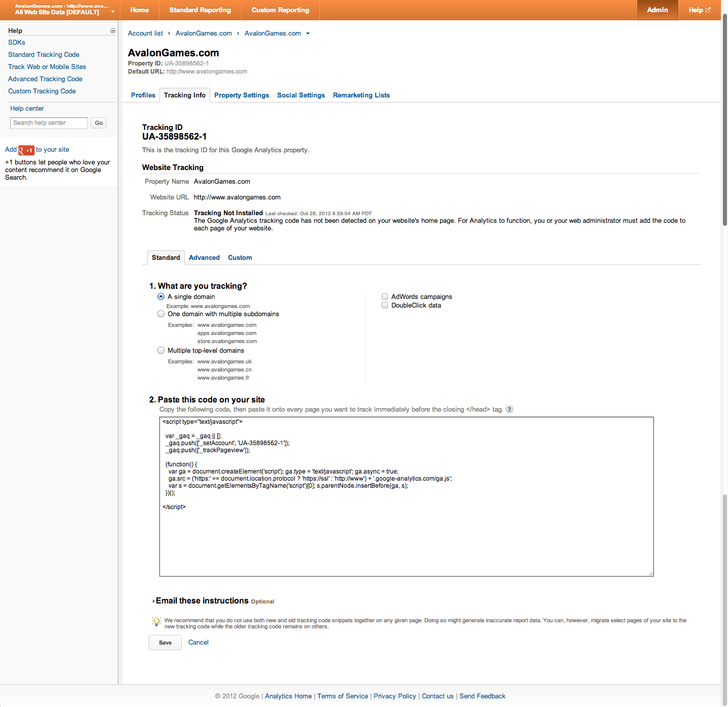The image size is (728, 707).
Task: Choose 'Multiple top-level domains' radio button
Action: point(161,351)
